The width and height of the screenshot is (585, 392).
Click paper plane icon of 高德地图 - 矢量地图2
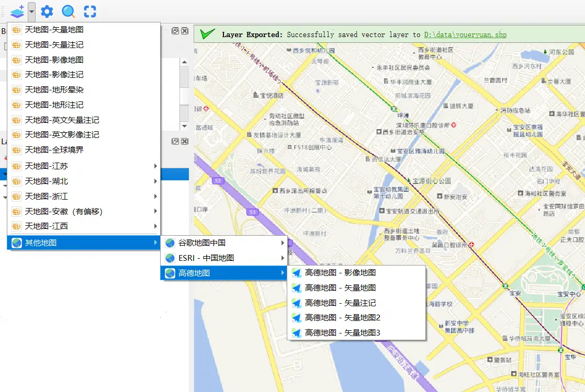point(297,317)
